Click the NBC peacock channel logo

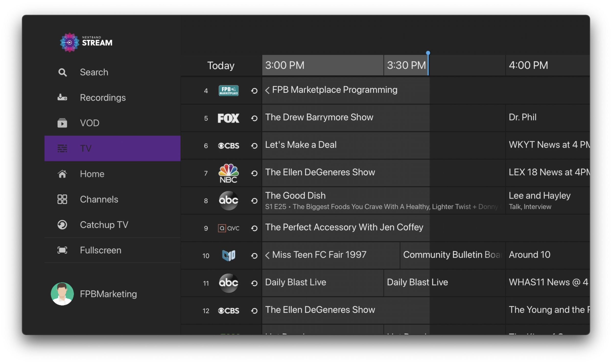pyautogui.click(x=228, y=173)
